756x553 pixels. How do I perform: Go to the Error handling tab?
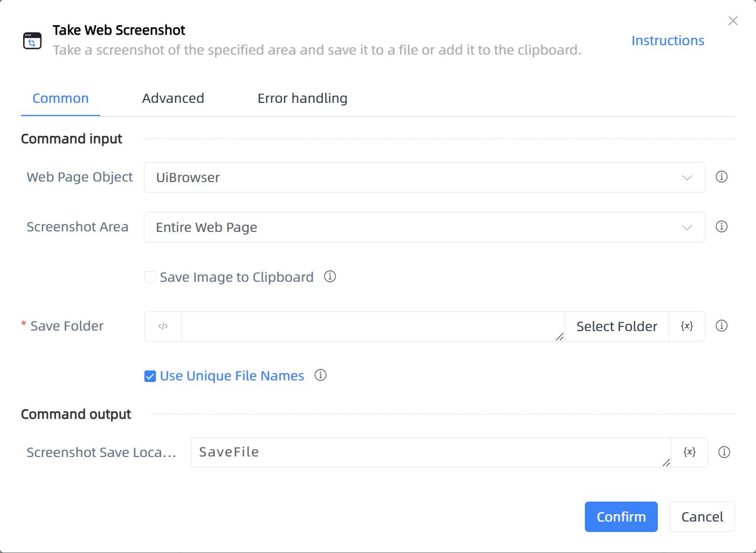pyautogui.click(x=302, y=99)
